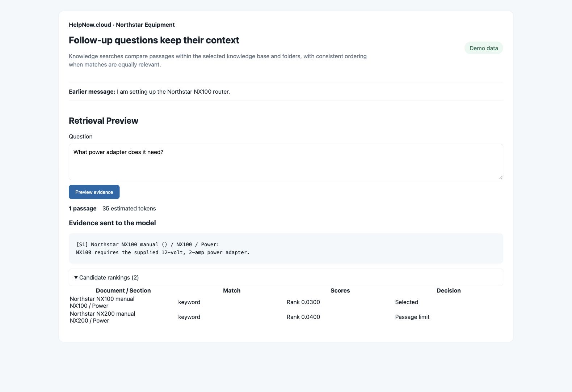Click the Earlier message line
This screenshot has width=572, height=392.
[x=150, y=91]
